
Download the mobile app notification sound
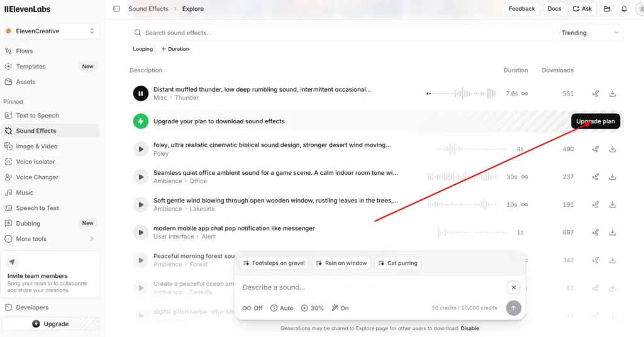coord(613,233)
